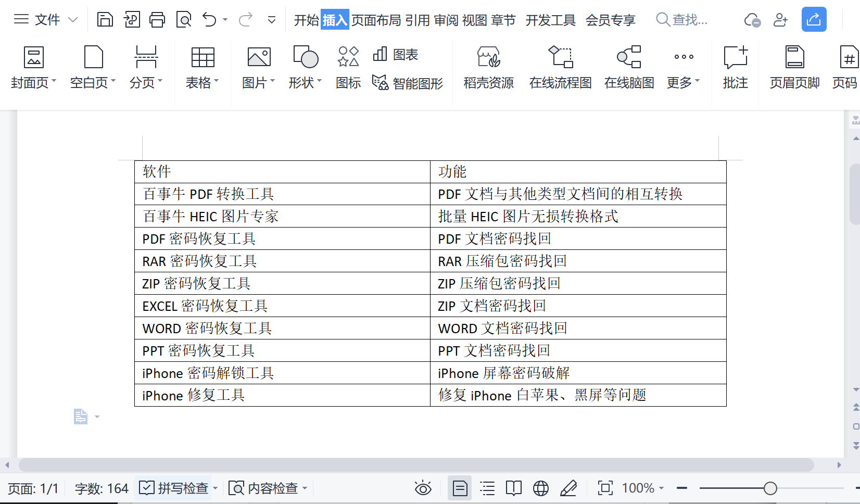Click the zoom slider handle
This screenshot has width=860, height=504.
770,488
